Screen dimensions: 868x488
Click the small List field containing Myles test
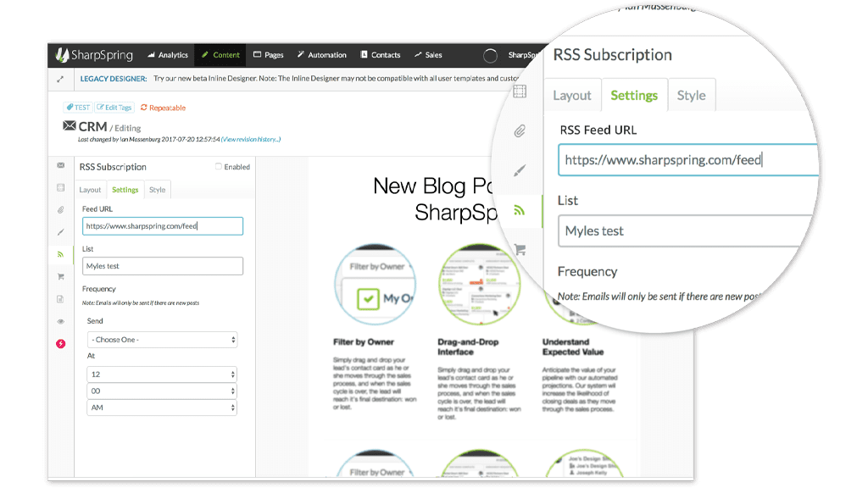[x=163, y=266]
